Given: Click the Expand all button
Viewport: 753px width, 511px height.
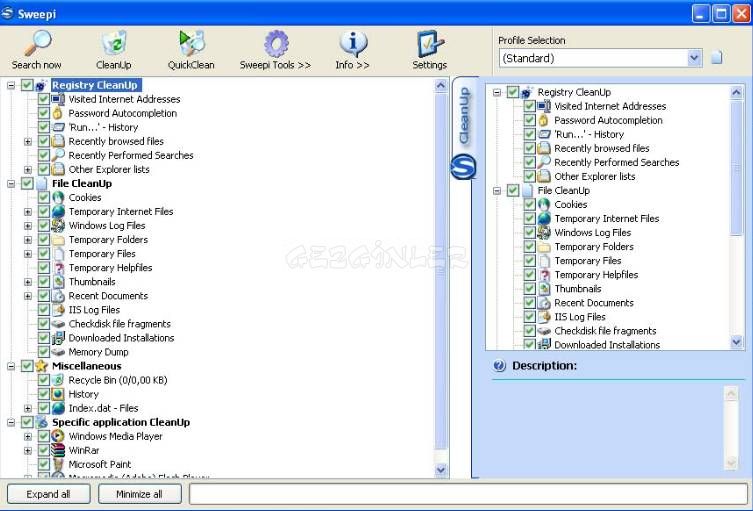Looking at the screenshot, I should [x=49, y=494].
